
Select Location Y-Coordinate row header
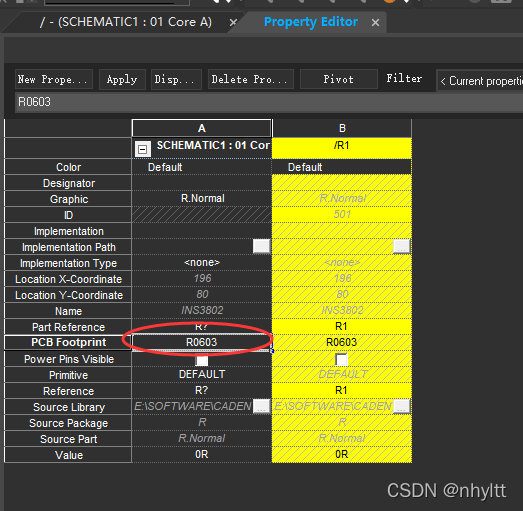coord(68,295)
